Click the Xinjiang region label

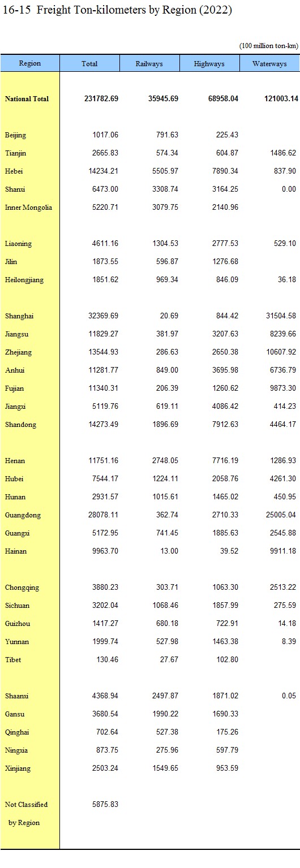coord(18,768)
